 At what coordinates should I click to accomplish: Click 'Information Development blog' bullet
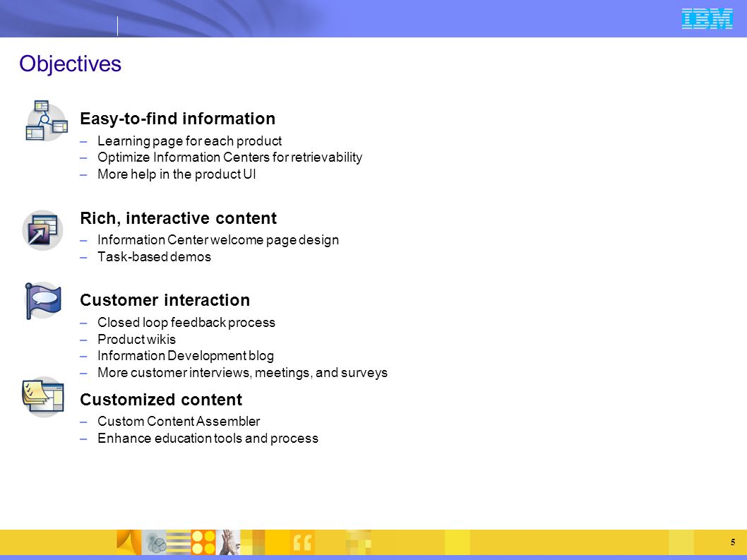[x=186, y=356]
